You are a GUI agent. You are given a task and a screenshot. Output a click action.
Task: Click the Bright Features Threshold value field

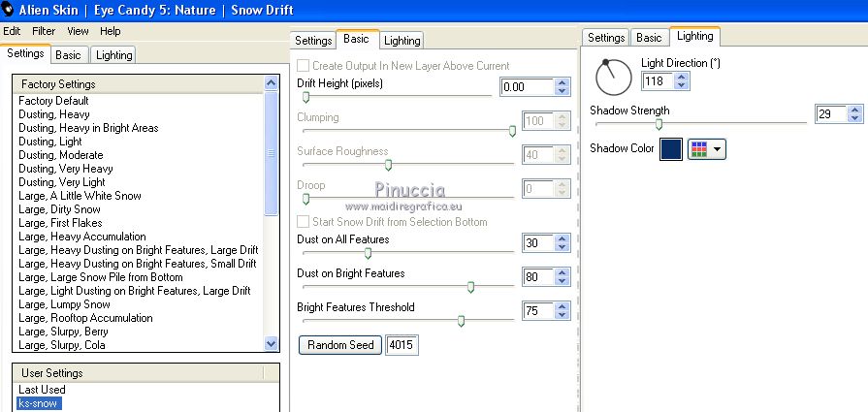click(x=537, y=310)
